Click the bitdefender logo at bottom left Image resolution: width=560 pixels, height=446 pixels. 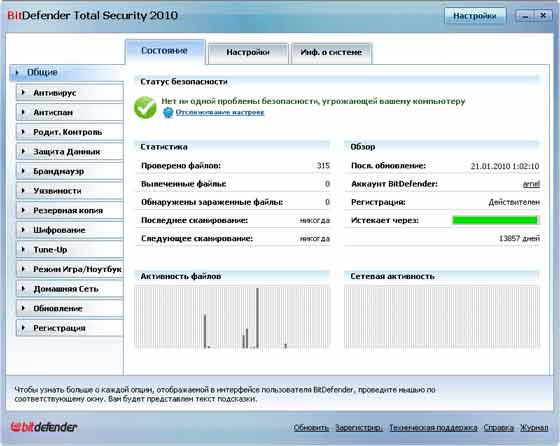(x=44, y=427)
